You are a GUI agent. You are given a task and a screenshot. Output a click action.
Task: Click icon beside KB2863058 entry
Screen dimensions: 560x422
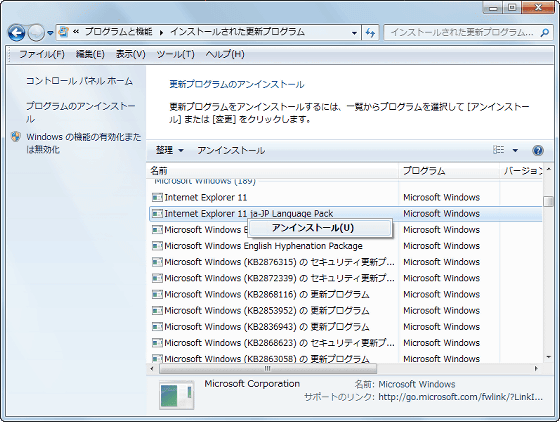157,358
